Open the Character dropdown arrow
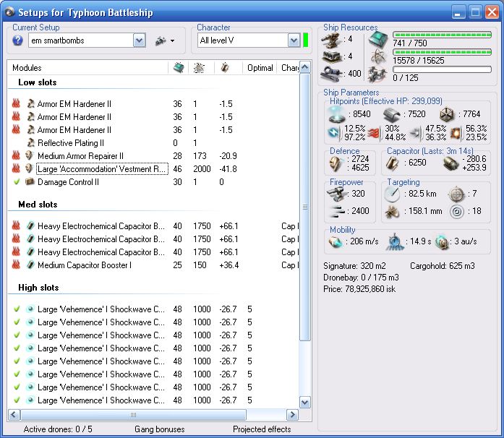 point(294,40)
